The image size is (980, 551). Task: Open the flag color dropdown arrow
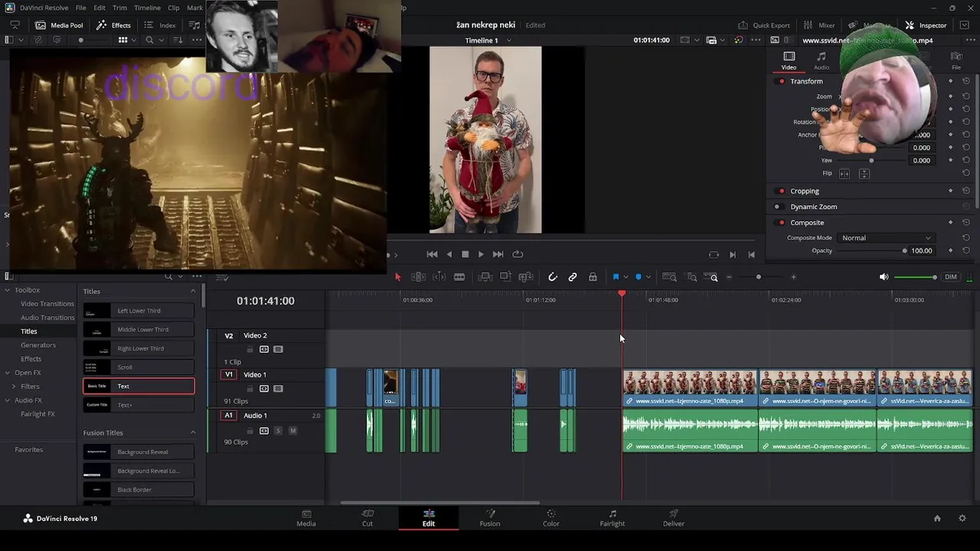point(626,277)
